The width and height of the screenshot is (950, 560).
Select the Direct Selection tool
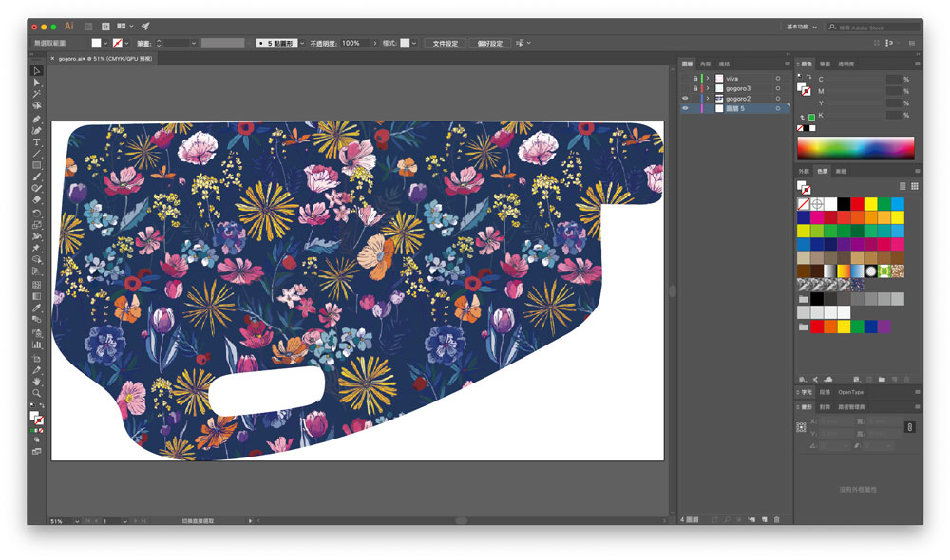[37, 83]
